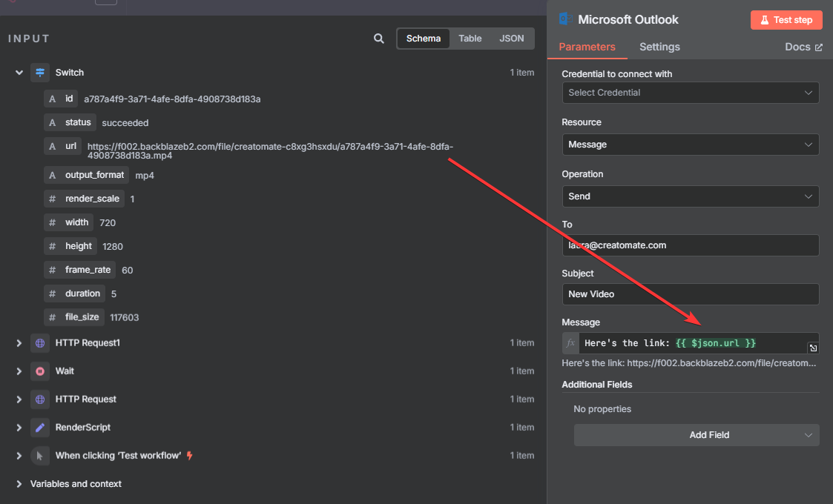Switch to the Settings tab
This screenshot has width=833, height=504.
(659, 47)
